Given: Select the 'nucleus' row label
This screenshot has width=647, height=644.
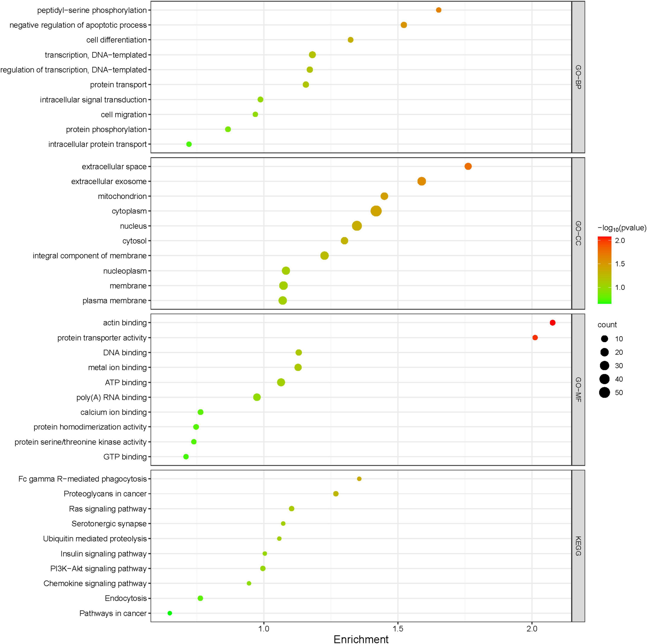Looking at the screenshot, I should 133,226.
